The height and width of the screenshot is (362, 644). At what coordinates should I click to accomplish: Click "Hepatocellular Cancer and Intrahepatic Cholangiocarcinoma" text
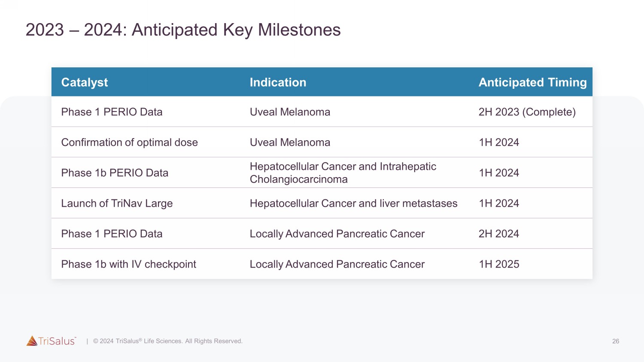point(343,173)
